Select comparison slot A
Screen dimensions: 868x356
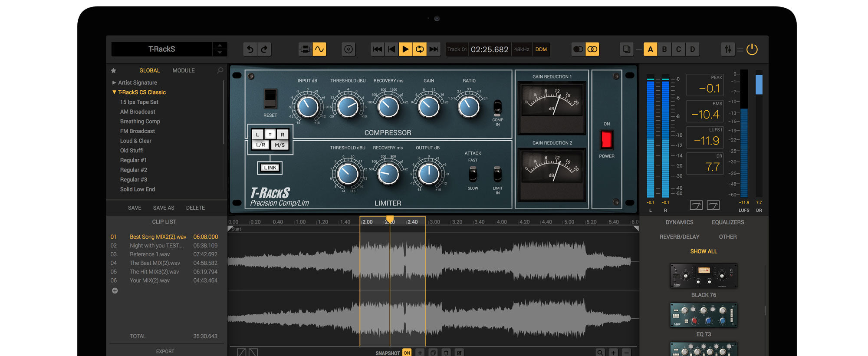click(650, 49)
